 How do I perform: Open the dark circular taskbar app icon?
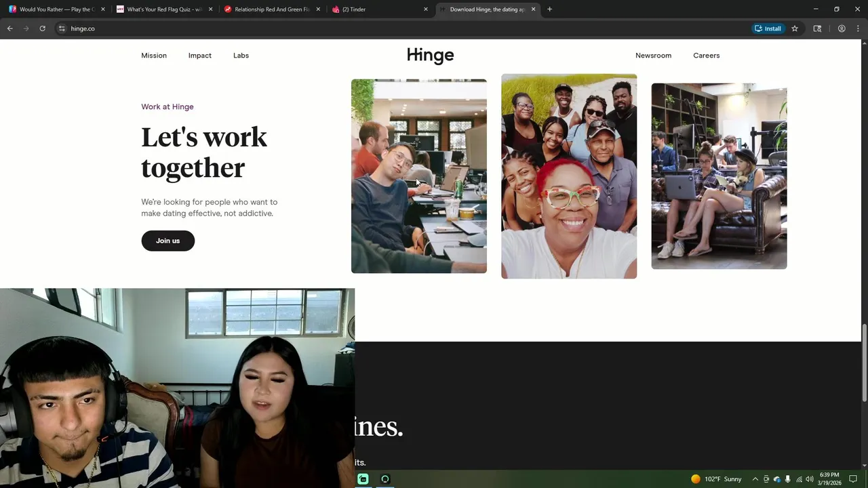(385, 479)
